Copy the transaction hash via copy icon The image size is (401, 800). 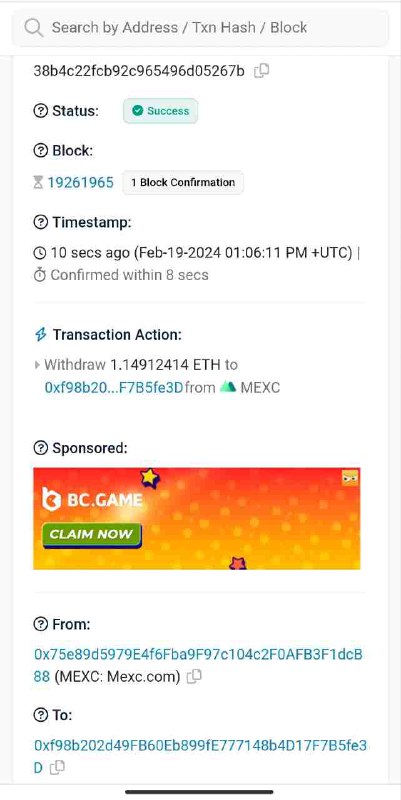(262, 70)
